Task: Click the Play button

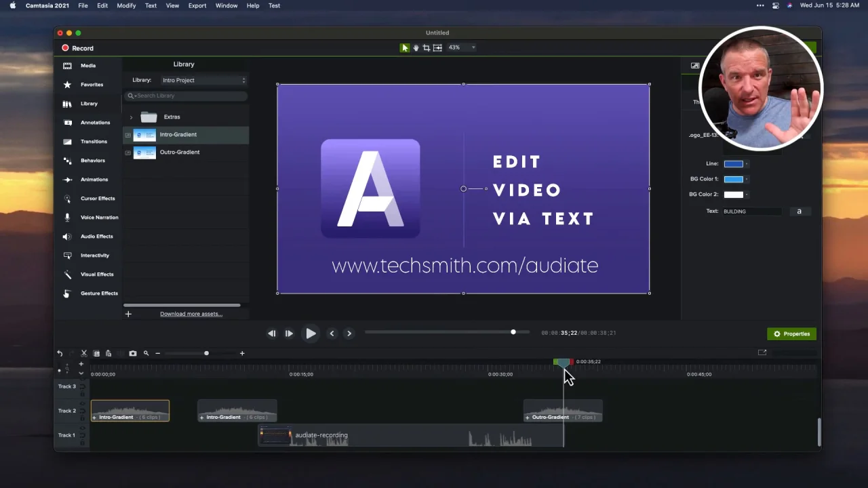Action: pyautogui.click(x=311, y=333)
